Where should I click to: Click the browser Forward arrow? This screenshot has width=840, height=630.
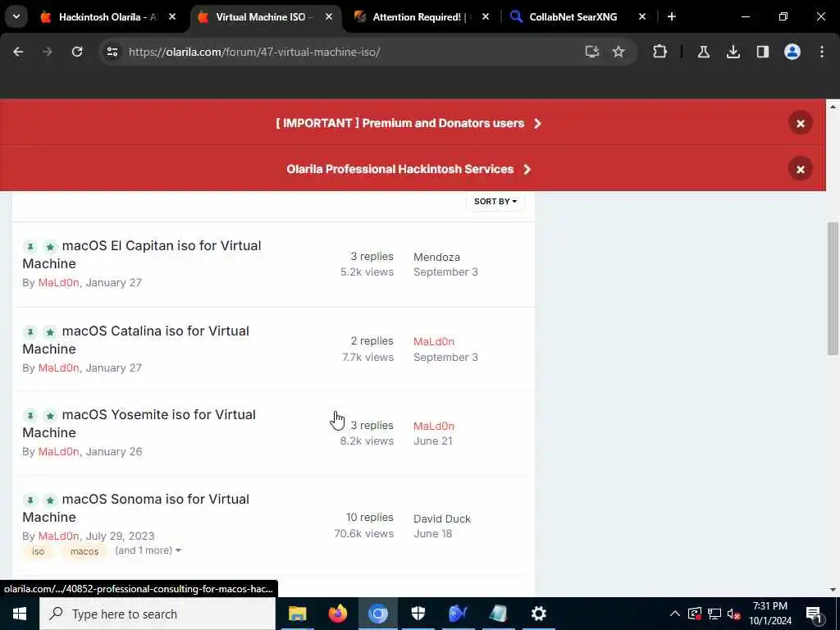click(48, 52)
